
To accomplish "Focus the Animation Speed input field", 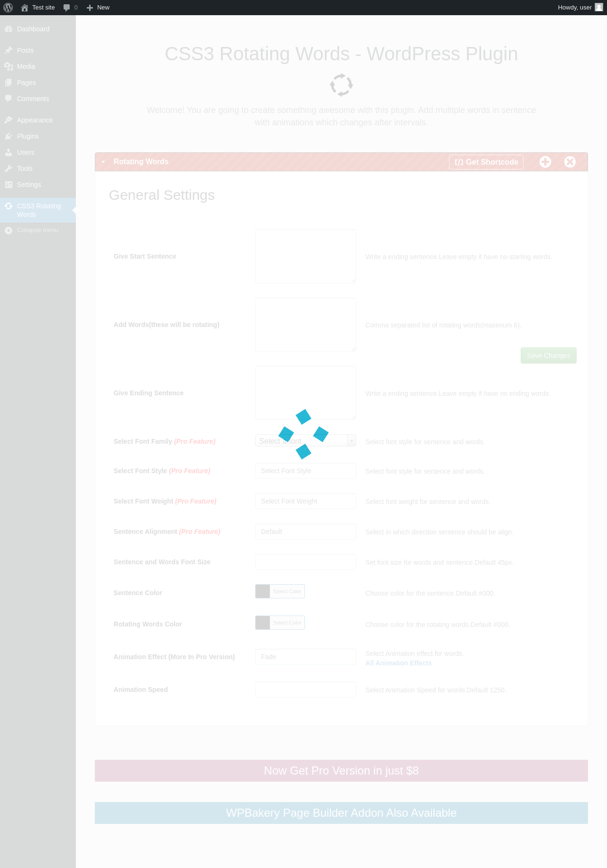I will (x=305, y=690).
